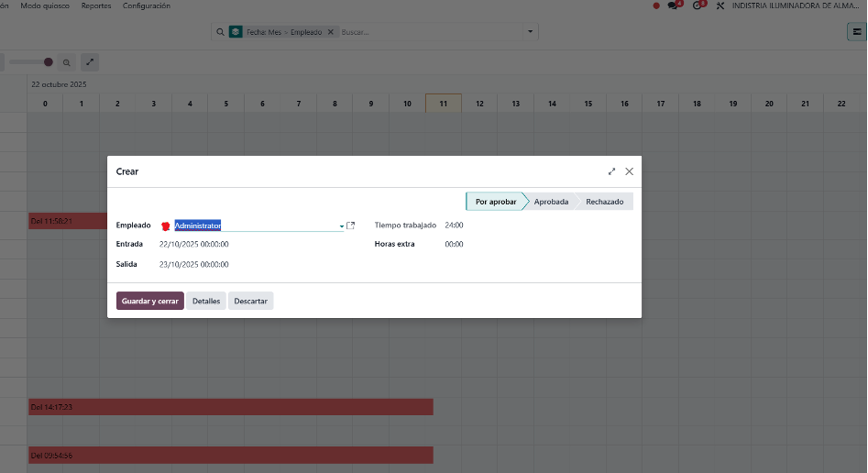This screenshot has width=868, height=473.
Task: Open the Modo quiosco menu
Action: tap(45, 5)
